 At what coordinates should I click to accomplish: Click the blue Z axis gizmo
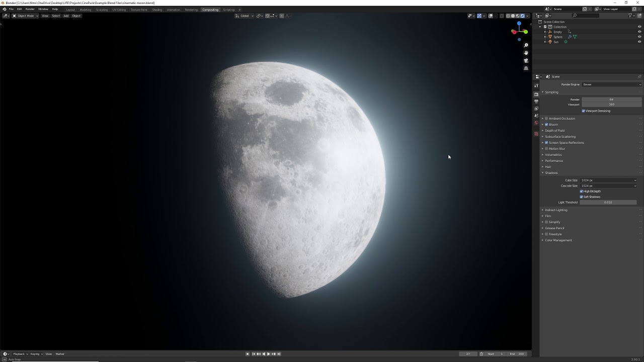click(x=519, y=24)
